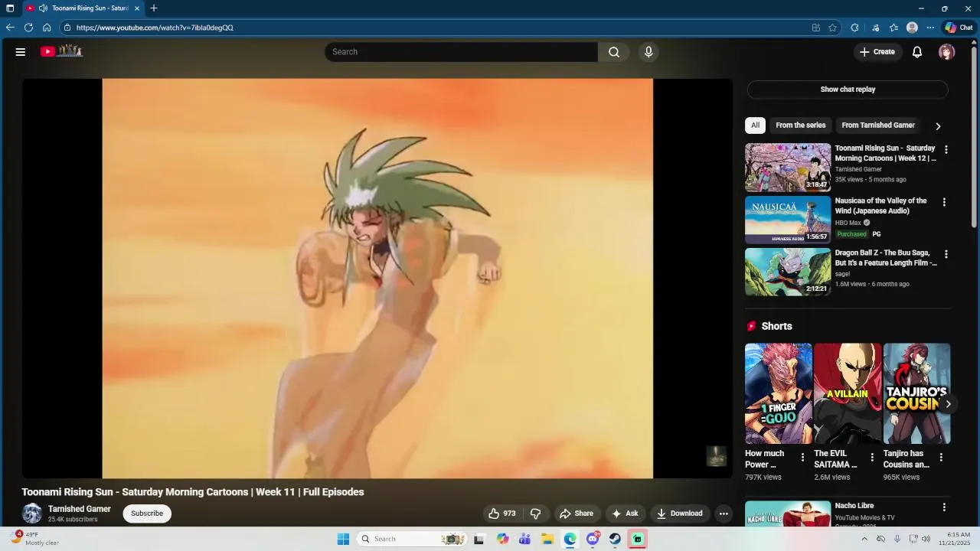The height and width of the screenshot is (551, 980).
Task: Open options for How much Power short
Action: click(802, 458)
